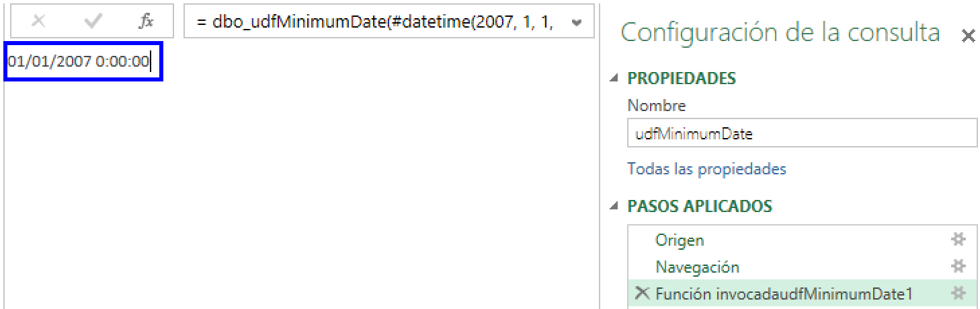
Task: Collapse PASOS APLICADOS section using its triangle
Action: pyautogui.click(x=614, y=207)
